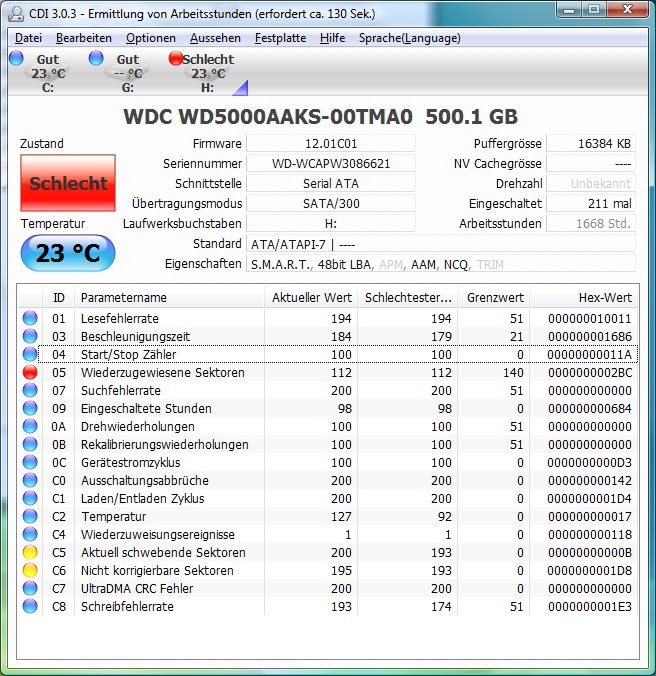The width and height of the screenshot is (656, 676).
Task: Open the Sprache(Language) menu
Action: [x=409, y=38]
